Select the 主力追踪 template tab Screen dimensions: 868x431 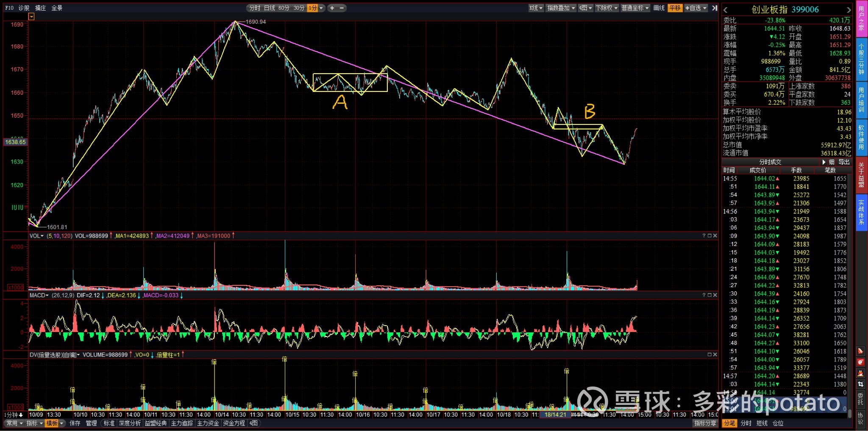point(182,423)
